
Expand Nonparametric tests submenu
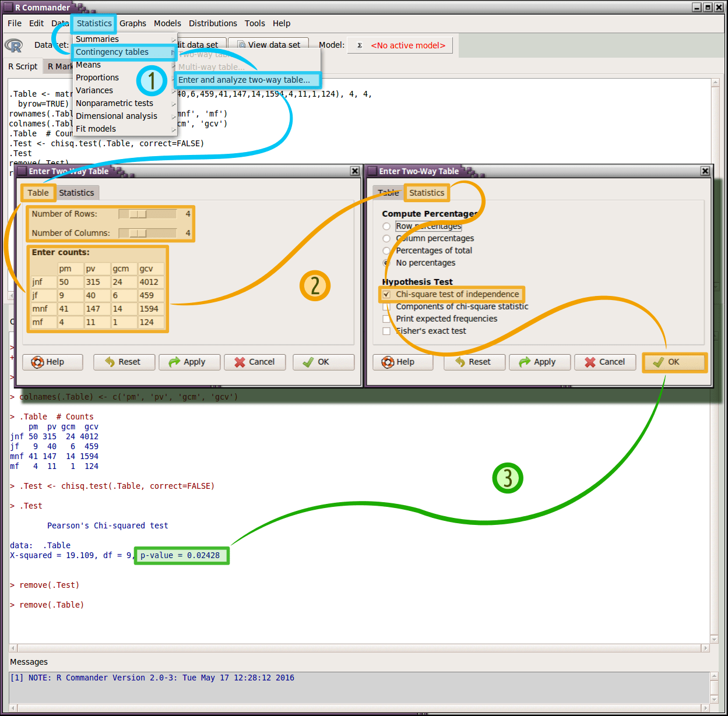pos(125,103)
